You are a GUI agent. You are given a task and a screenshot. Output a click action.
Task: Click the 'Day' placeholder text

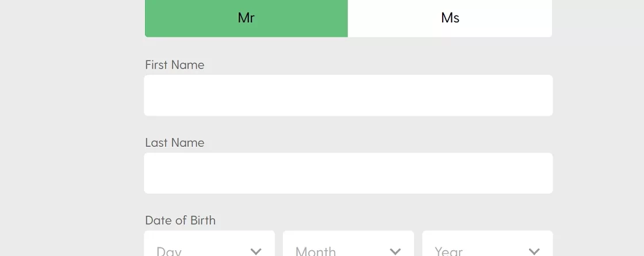[169, 251]
